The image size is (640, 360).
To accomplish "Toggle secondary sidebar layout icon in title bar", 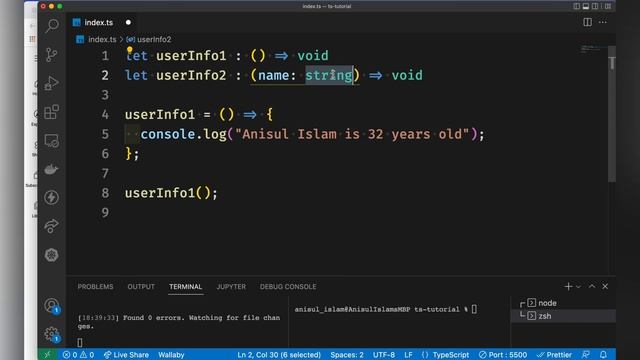I will [x=595, y=6].
